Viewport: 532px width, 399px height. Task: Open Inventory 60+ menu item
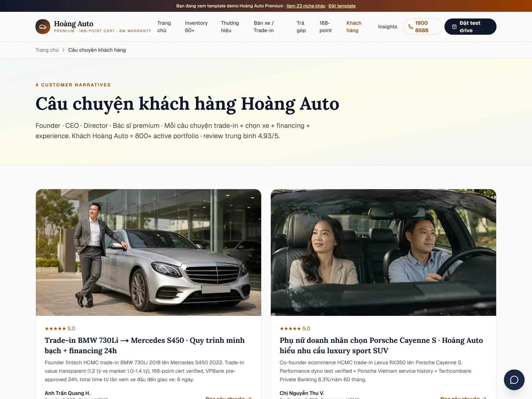196,27
